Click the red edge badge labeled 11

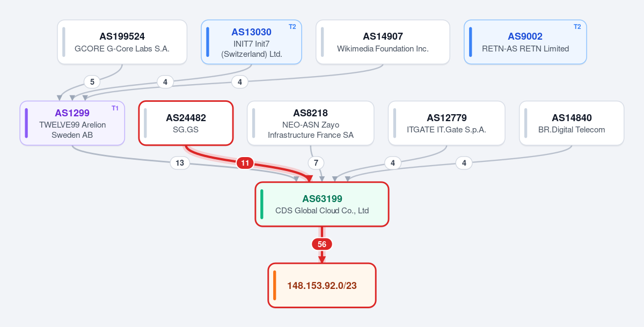[245, 162]
